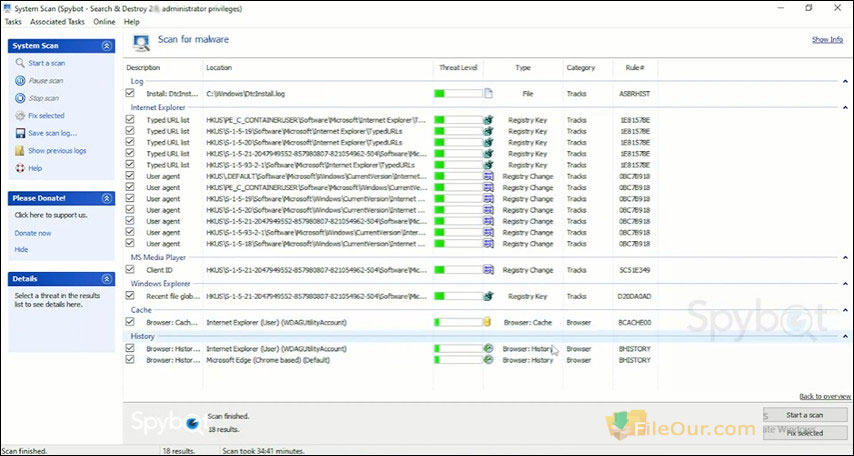Viewport: 854px width, 456px height.
Task: Click the threat level bar on the Client ID row
Action: tap(458, 270)
